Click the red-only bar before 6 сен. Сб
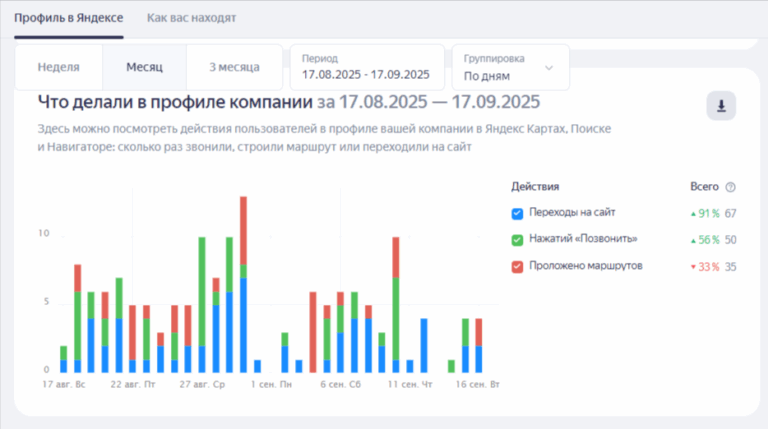This screenshot has width=768, height=429. (313, 332)
